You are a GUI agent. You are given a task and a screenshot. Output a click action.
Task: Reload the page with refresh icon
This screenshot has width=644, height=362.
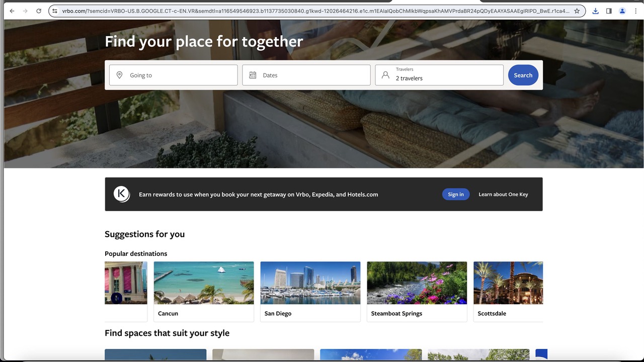[39, 11]
